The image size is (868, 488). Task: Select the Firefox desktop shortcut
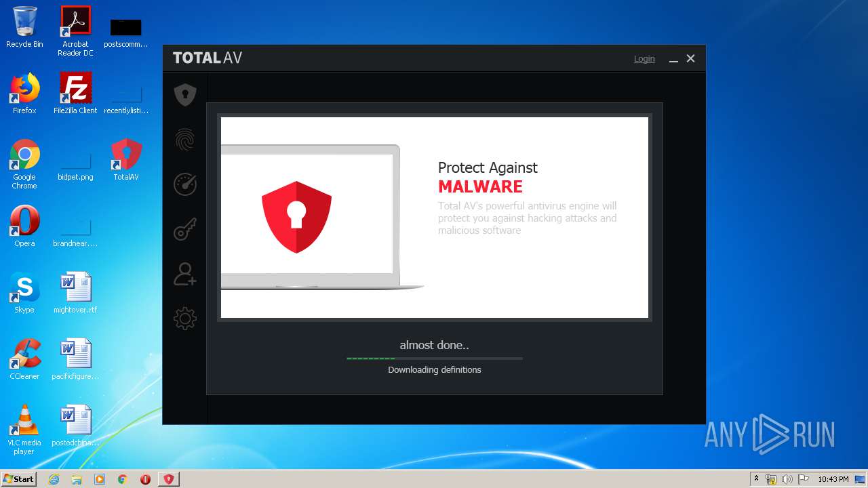(24, 94)
